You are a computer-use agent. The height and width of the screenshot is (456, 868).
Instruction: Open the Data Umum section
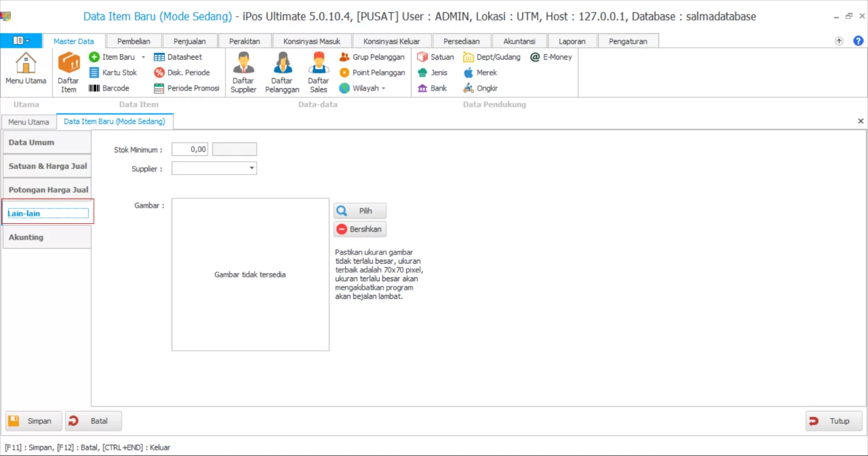pos(47,142)
